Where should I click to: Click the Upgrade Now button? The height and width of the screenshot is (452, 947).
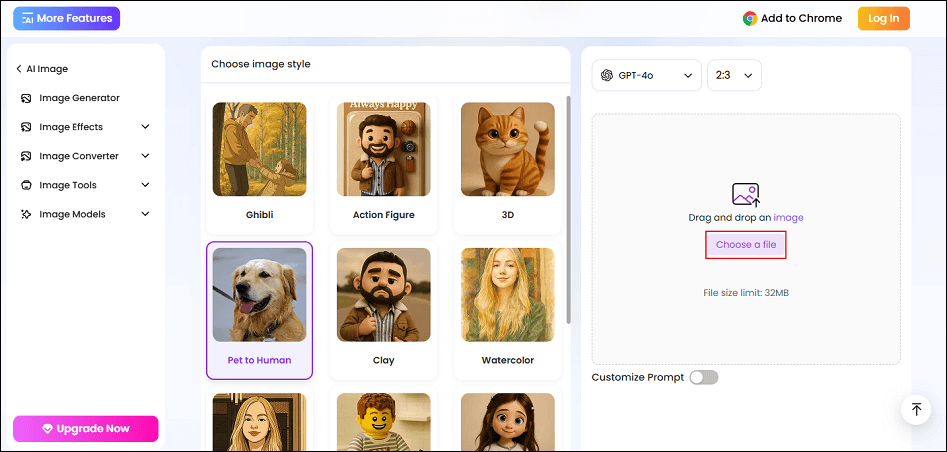click(86, 428)
